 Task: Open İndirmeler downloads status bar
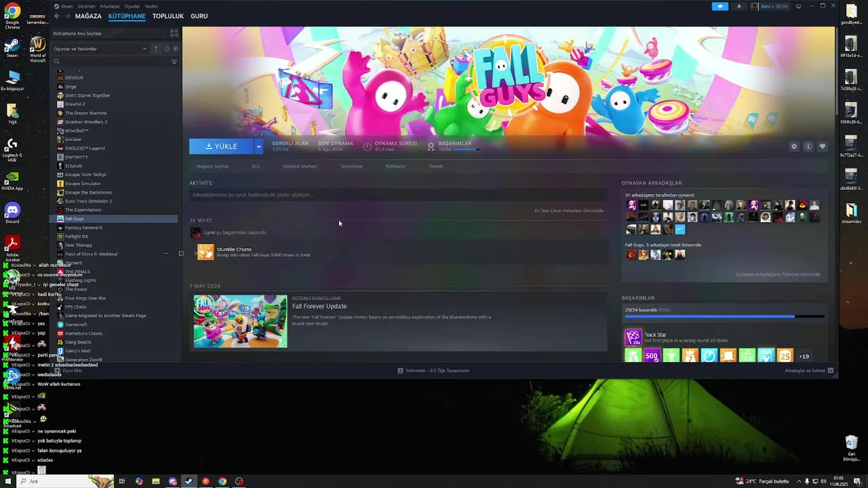tap(433, 371)
